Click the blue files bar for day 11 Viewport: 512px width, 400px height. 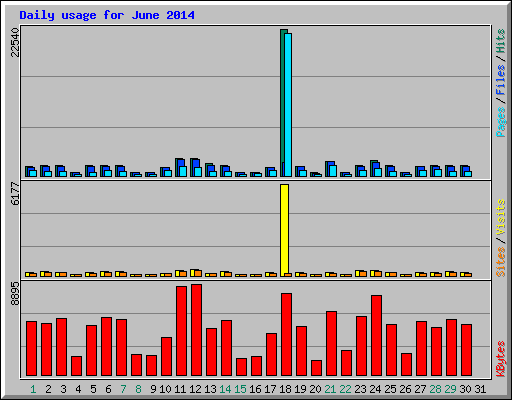click(x=181, y=163)
